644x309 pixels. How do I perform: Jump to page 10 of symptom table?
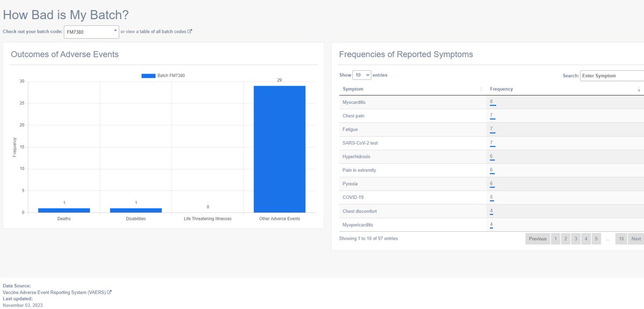(x=620, y=239)
